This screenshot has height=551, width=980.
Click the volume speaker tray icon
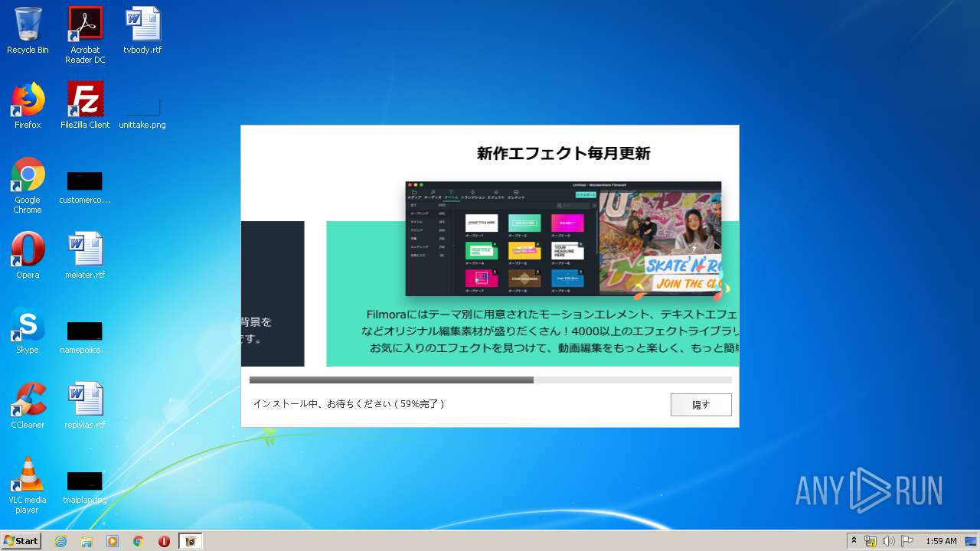[x=889, y=541]
